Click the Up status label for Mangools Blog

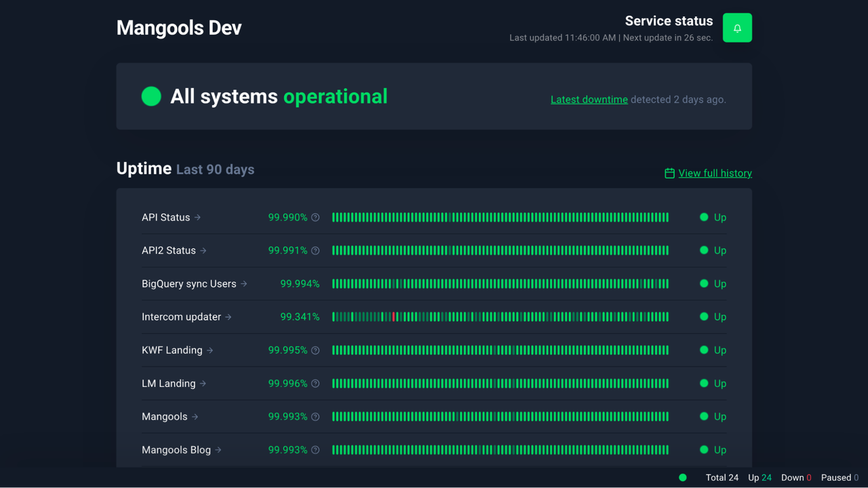pos(720,449)
